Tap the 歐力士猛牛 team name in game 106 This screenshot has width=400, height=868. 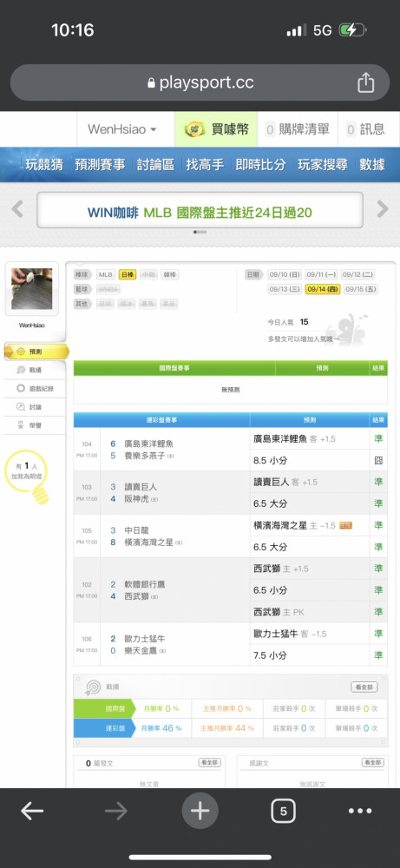[x=144, y=639]
